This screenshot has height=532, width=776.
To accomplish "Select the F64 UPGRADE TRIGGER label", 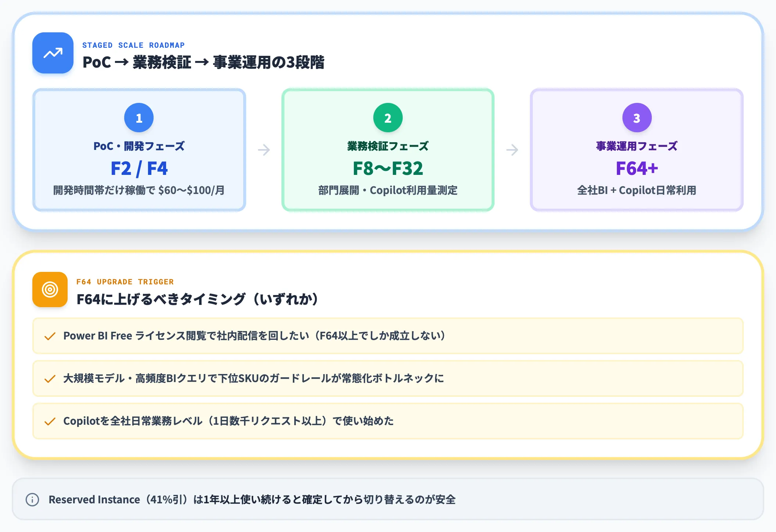I will pos(125,282).
